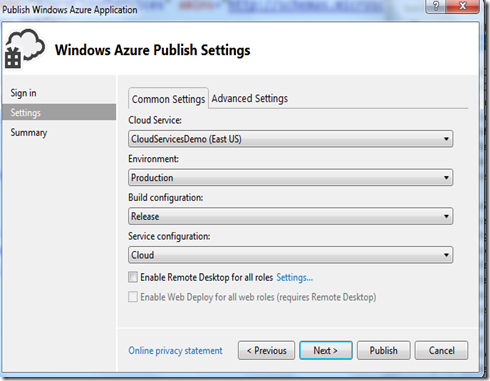Viewport: 490px width, 381px height.
Task: Select the Settings step in sidebar
Action: 59,112
